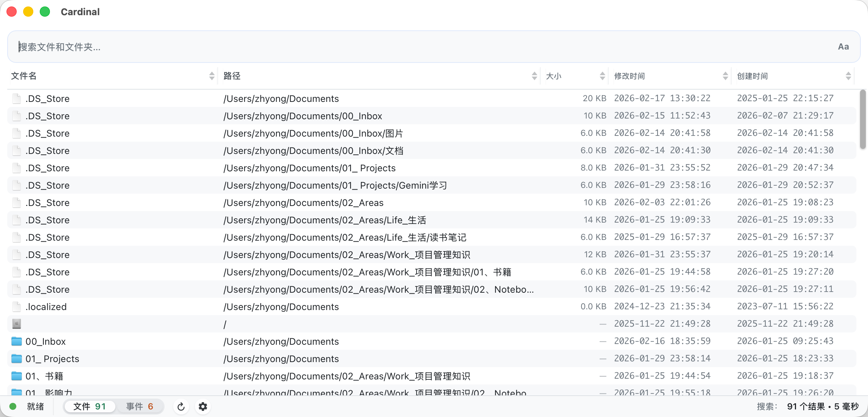Open settings via the gear icon

coord(203,407)
